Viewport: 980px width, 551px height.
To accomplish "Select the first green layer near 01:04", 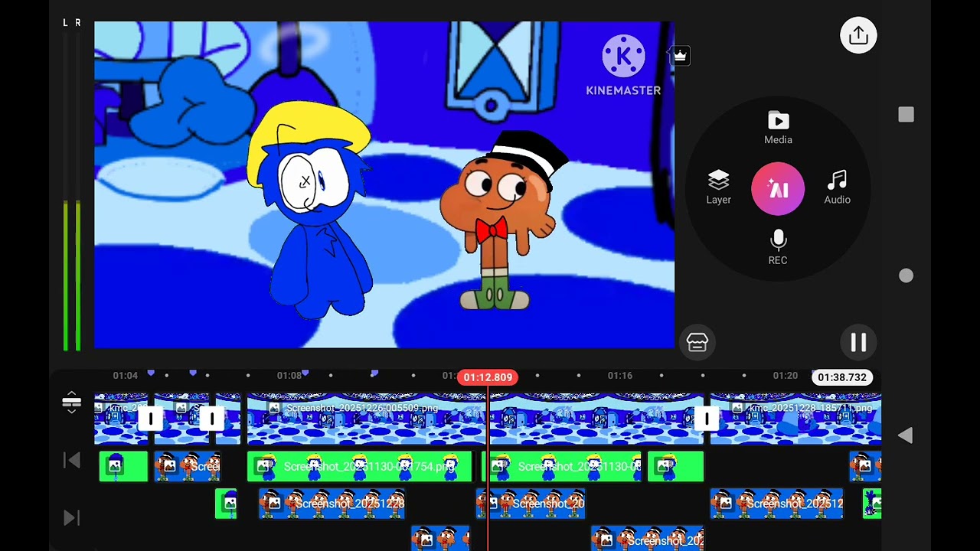I will click(123, 466).
